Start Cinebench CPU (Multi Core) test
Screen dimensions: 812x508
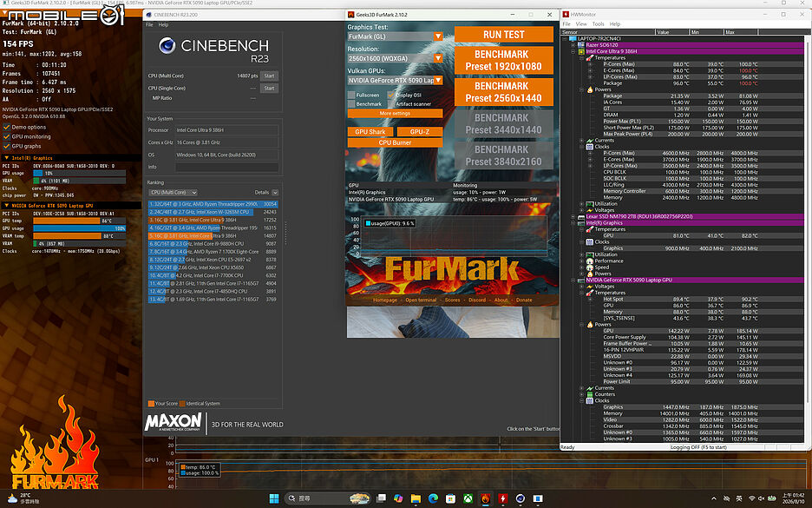pyautogui.click(x=269, y=76)
